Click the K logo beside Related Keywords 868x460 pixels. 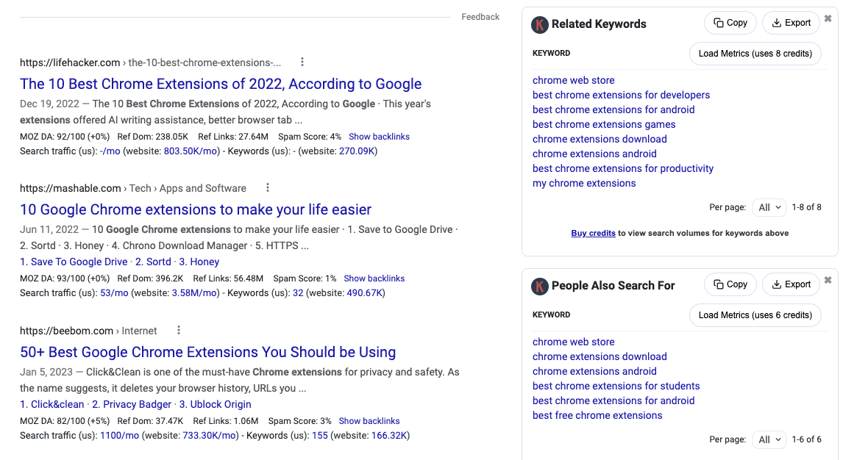point(540,24)
